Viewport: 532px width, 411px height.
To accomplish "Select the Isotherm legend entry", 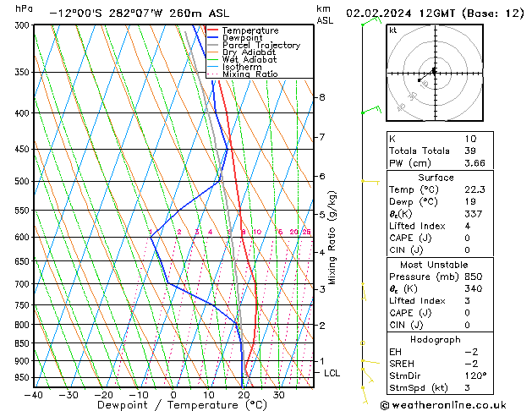I will coord(242,67).
